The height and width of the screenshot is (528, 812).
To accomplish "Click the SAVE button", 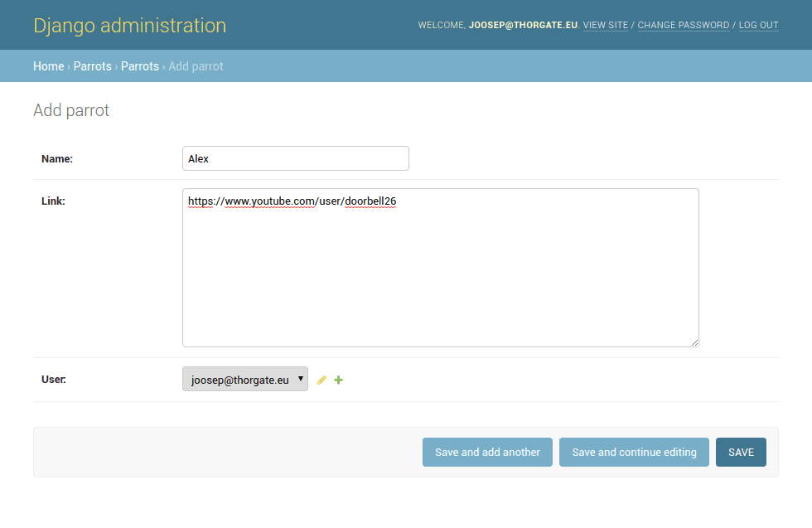I will [x=741, y=452].
